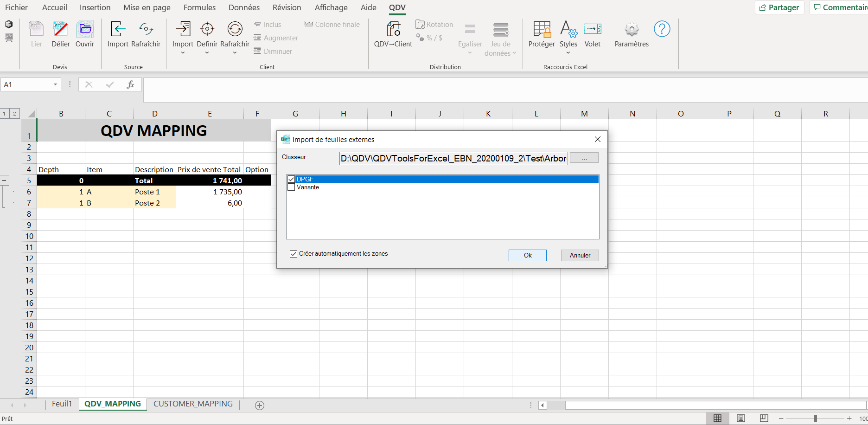Click the Definir target icon
This screenshot has height=425, width=868.
207,29
